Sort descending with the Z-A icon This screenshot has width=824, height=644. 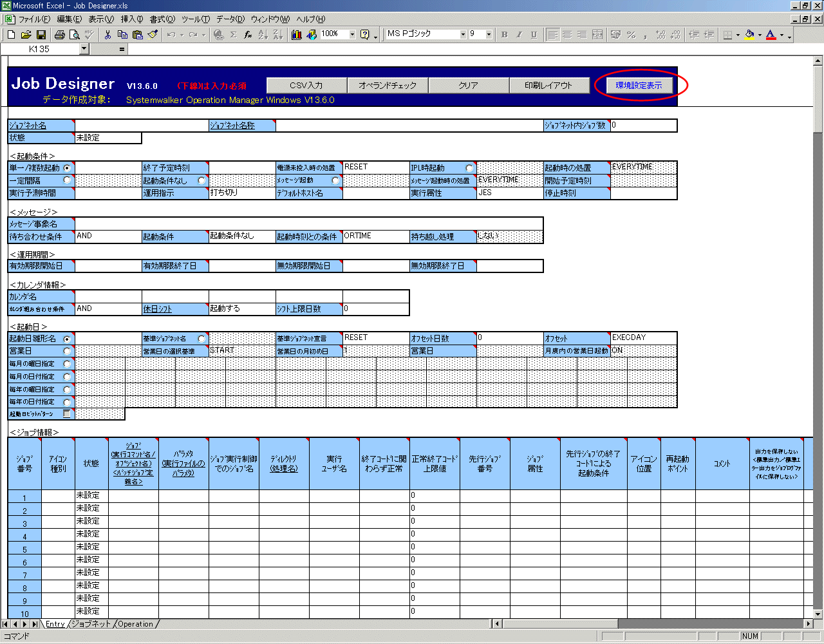point(277,35)
